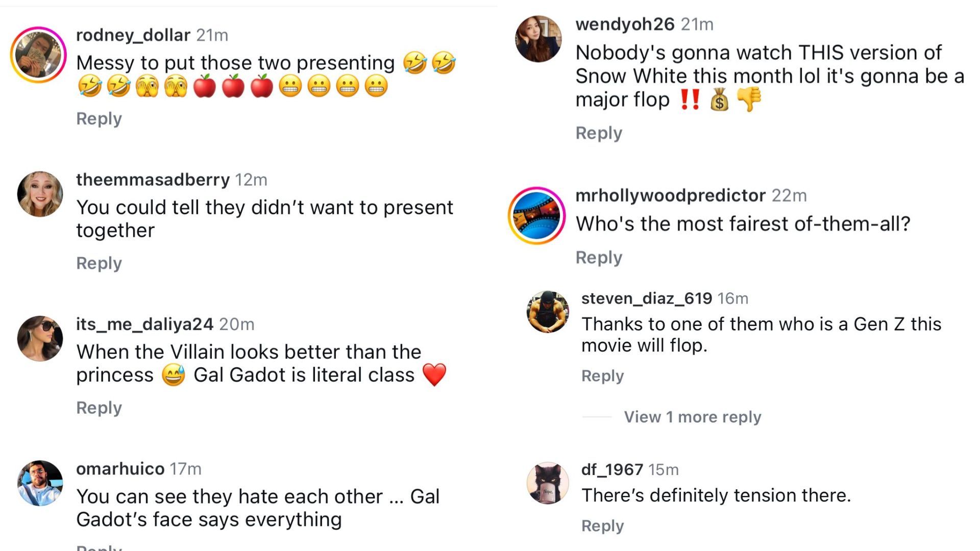Image resolution: width=980 pixels, height=551 pixels.
Task: Tap mrhollywoodpredictor's story ring avatar
Action: pyautogui.click(x=536, y=215)
